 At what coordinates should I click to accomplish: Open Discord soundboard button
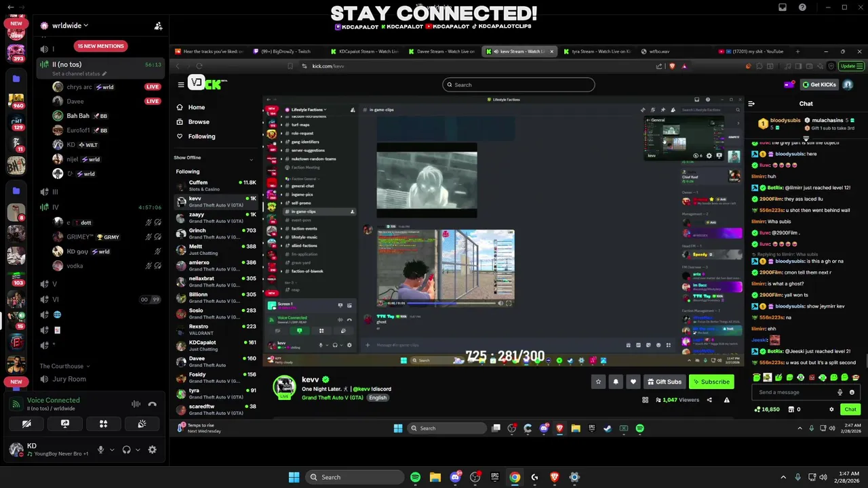pos(142,424)
